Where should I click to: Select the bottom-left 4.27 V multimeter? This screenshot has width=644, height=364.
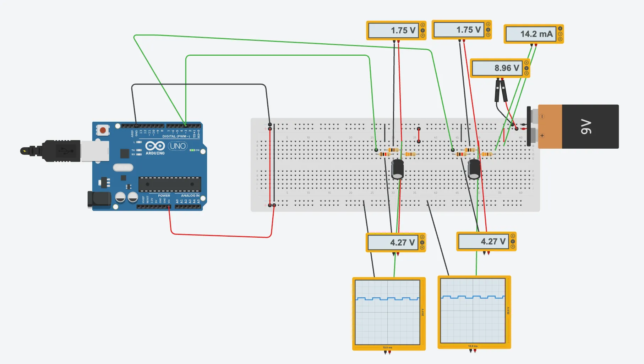pos(392,243)
